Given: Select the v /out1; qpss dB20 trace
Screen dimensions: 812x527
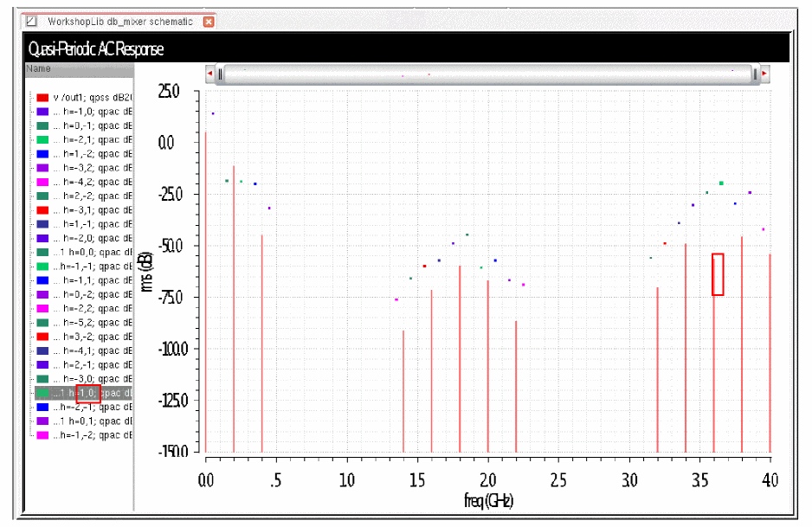Looking at the screenshot, I should pyautogui.click(x=84, y=97).
